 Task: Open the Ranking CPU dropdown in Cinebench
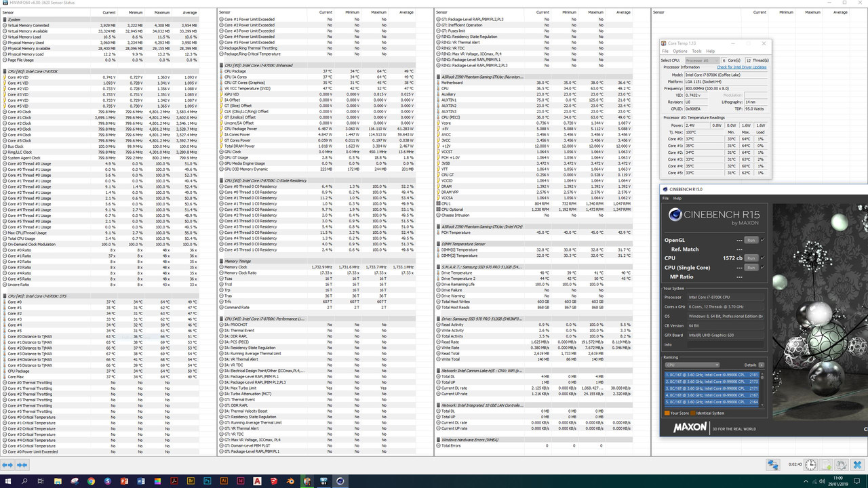pyautogui.click(x=692, y=365)
